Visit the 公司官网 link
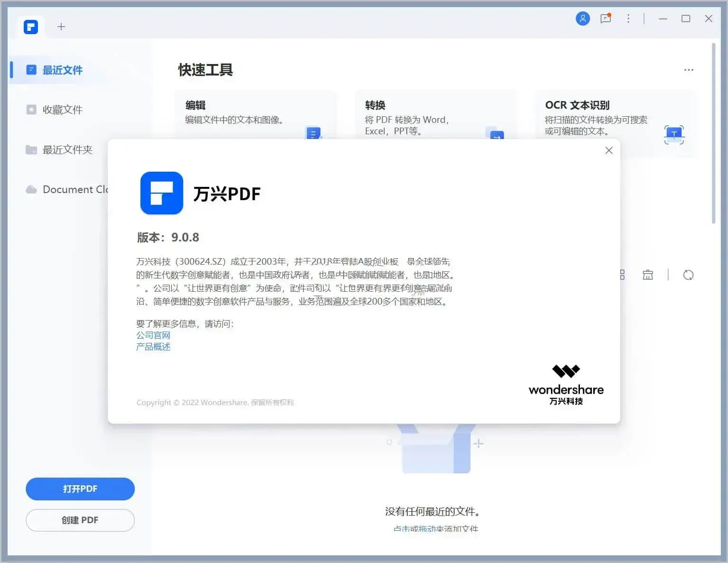Screen dimensions: 728x563 pyautogui.click(x=153, y=335)
